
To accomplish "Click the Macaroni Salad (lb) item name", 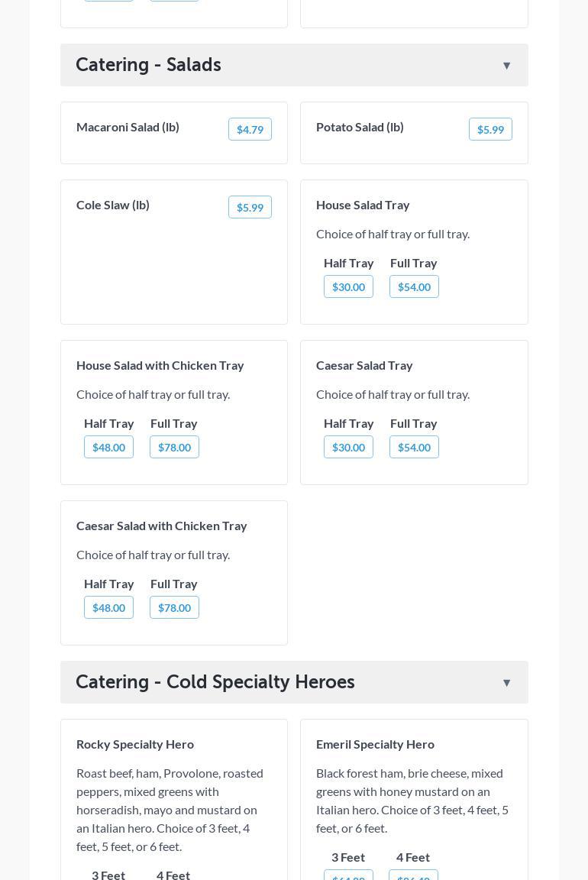I will tap(128, 127).
